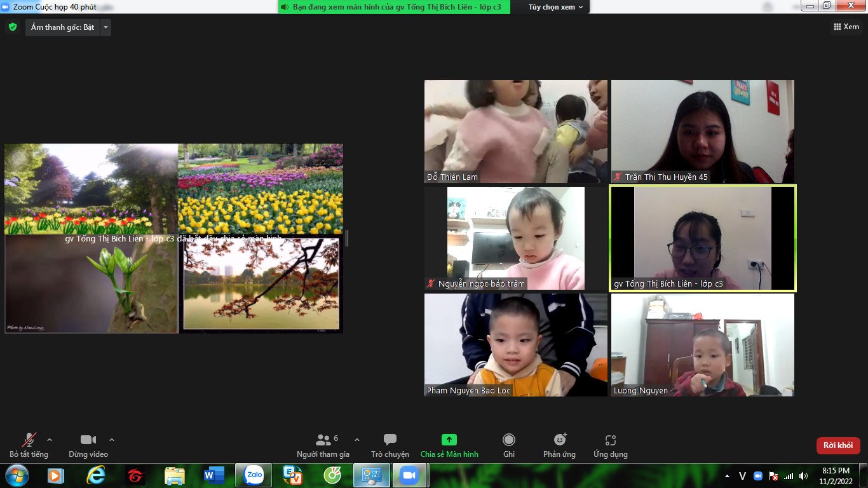Start recording with the Ghi button

pos(508,445)
